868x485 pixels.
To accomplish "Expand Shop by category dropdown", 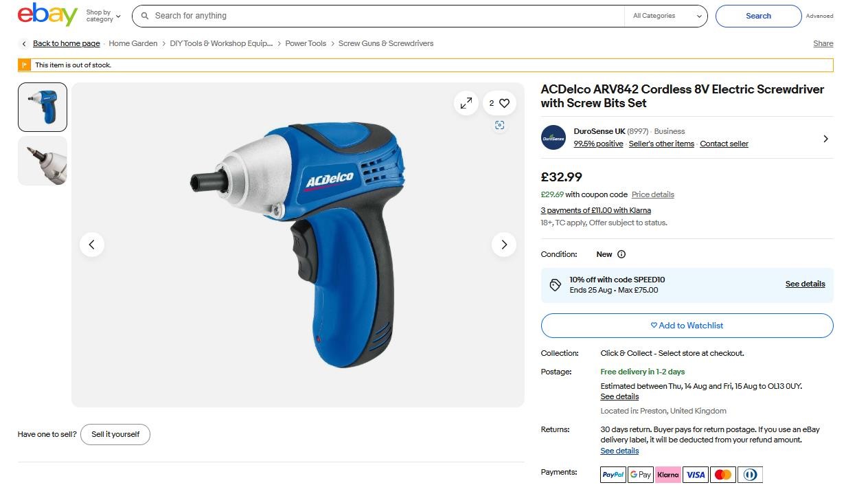I will (x=103, y=16).
